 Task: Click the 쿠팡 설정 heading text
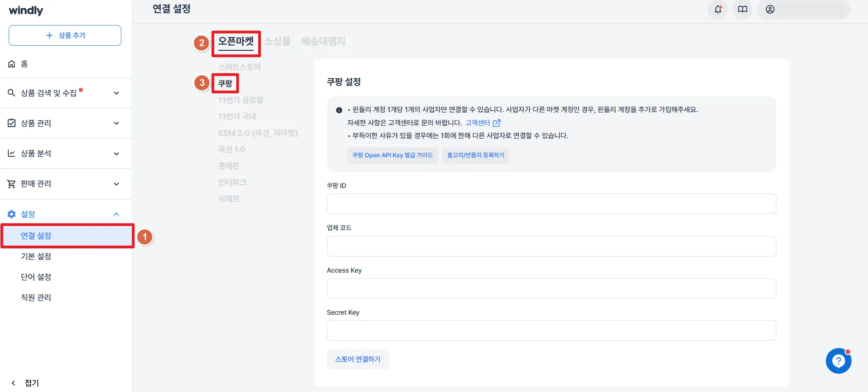click(x=344, y=82)
